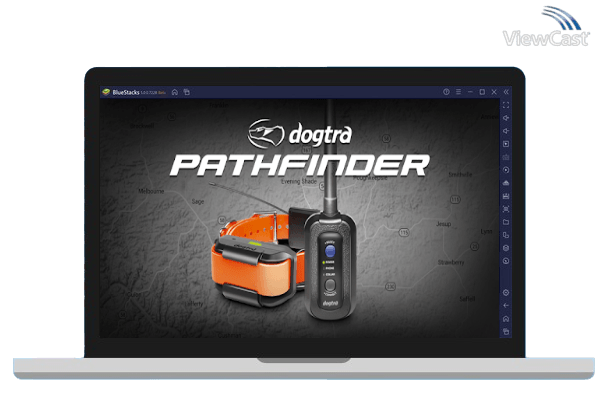Click the Dogtra Pathfinder splash screen
The image size is (602, 414).
[299, 218]
